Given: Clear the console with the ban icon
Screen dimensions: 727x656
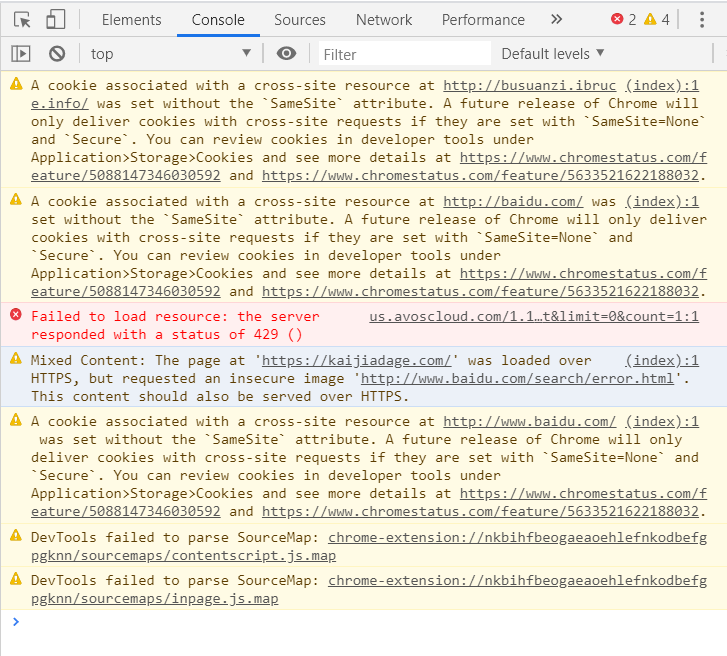Looking at the screenshot, I should point(57,54).
